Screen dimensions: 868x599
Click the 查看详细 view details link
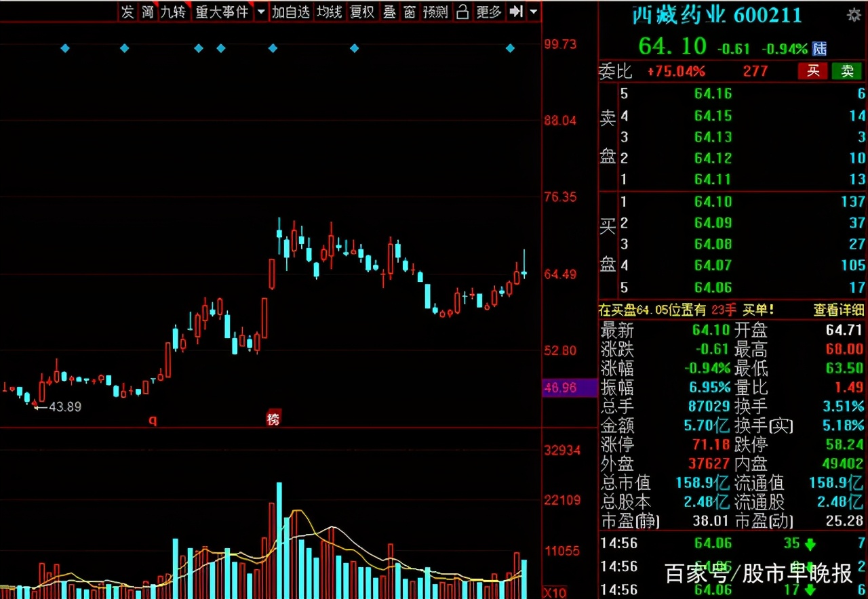tap(837, 309)
